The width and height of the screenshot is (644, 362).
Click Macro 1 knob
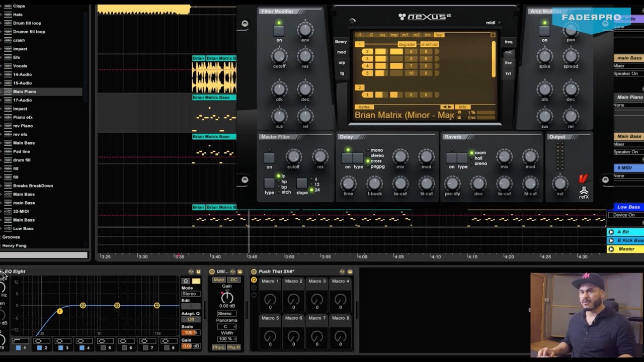click(x=270, y=300)
